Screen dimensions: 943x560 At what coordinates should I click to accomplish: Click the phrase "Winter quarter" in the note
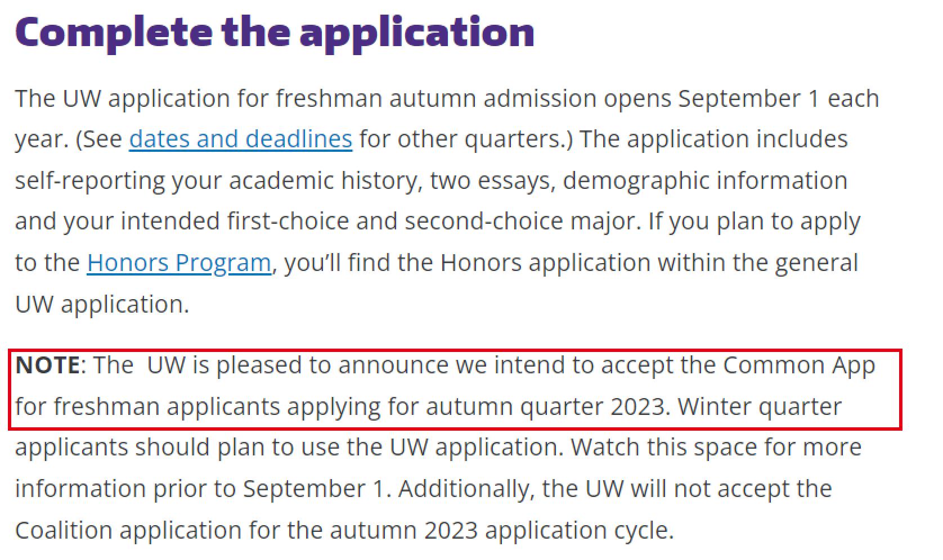click(759, 406)
